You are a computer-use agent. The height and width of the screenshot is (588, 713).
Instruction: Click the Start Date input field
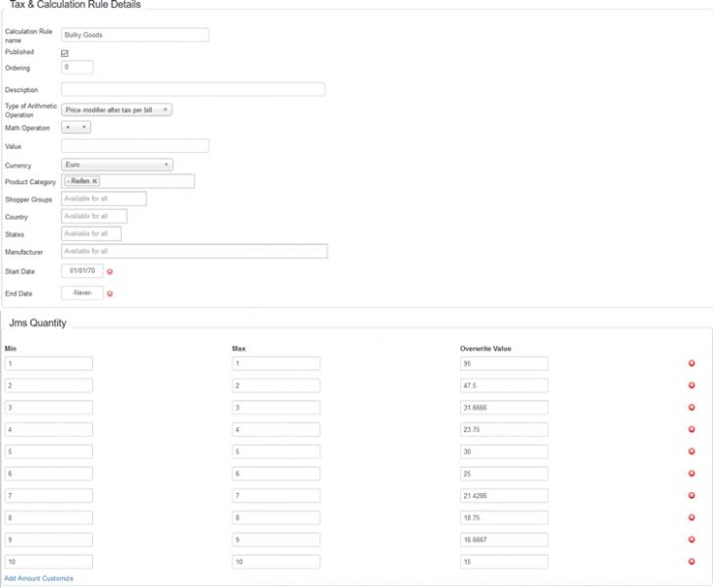point(81,270)
